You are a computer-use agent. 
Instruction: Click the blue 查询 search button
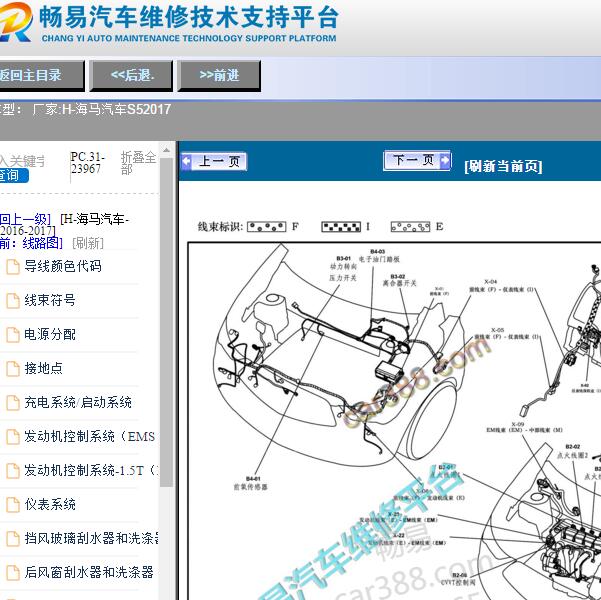(x=14, y=176)
